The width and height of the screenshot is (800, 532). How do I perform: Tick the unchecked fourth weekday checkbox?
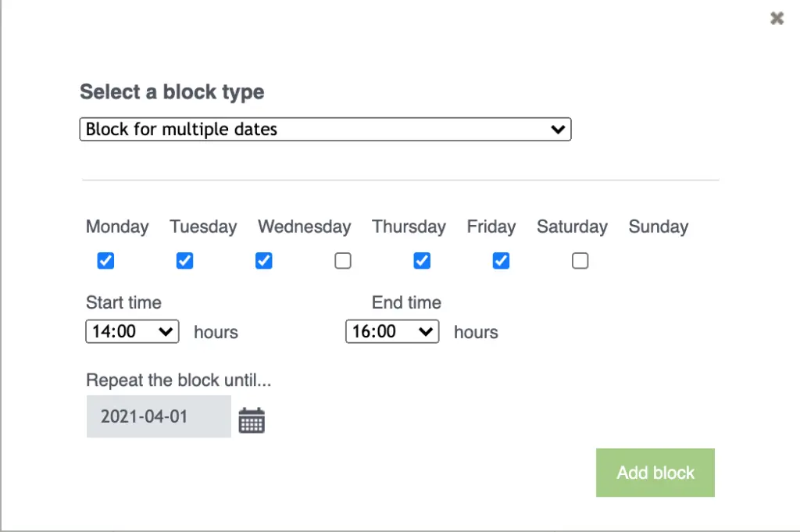343,261
